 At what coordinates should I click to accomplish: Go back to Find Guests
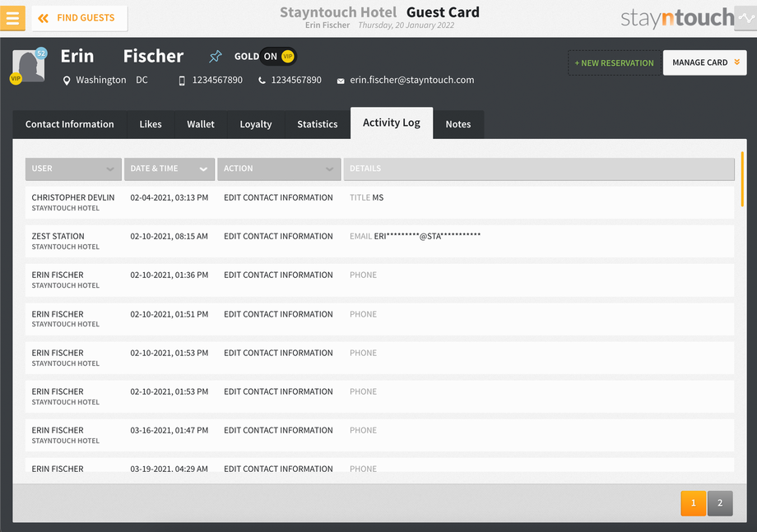(x=80, y=18)
